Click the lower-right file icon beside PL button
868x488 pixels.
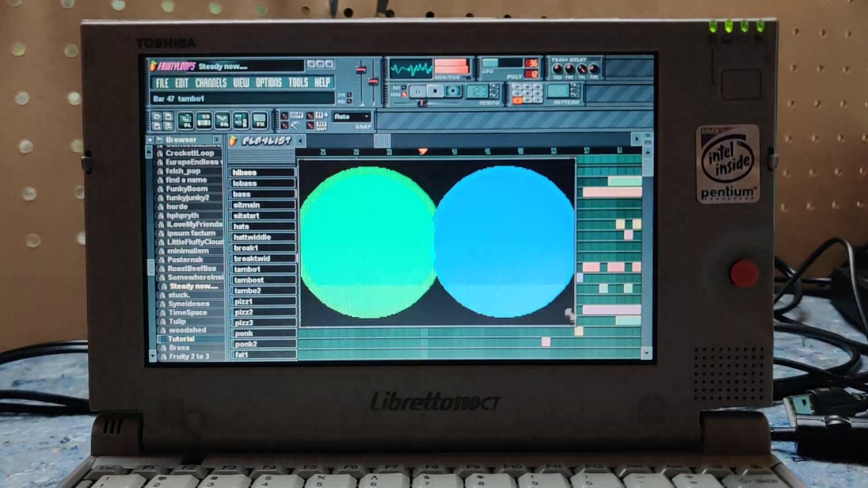click(x=168, y=126)
